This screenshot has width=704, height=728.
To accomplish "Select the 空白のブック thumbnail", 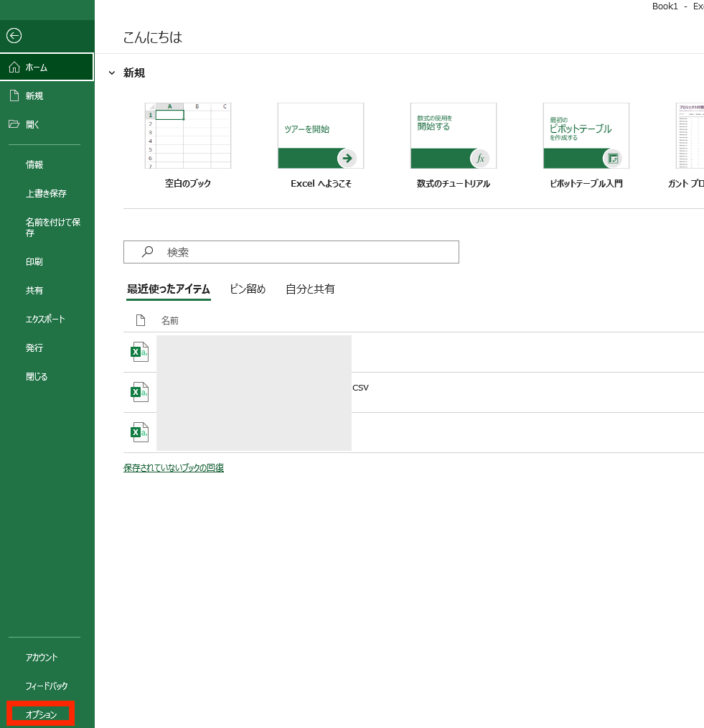I will coord(188,136).
